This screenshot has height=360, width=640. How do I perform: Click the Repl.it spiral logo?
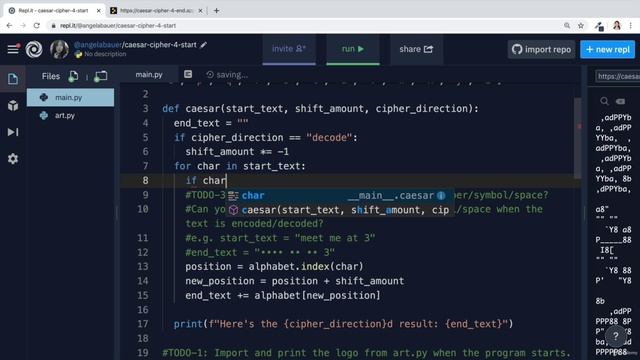pos(34,49)
